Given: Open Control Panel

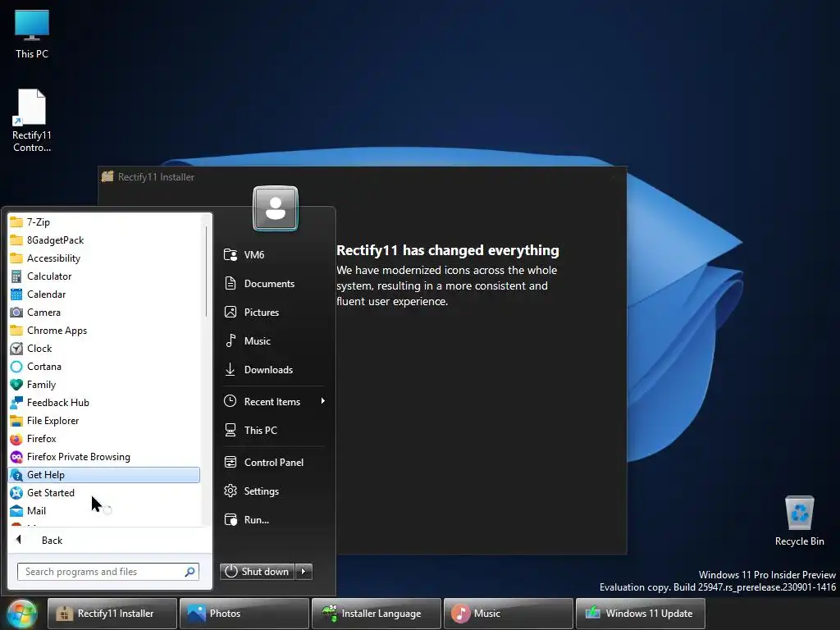Looking at the screenshot, I should [x=274, y=463].
